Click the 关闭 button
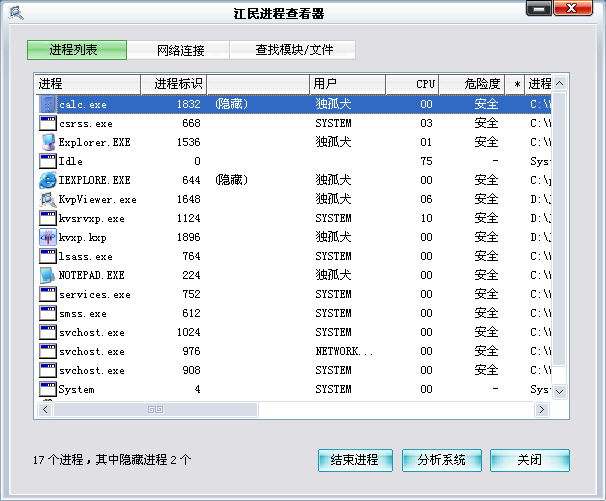The image size is (606, 501). 530,460
